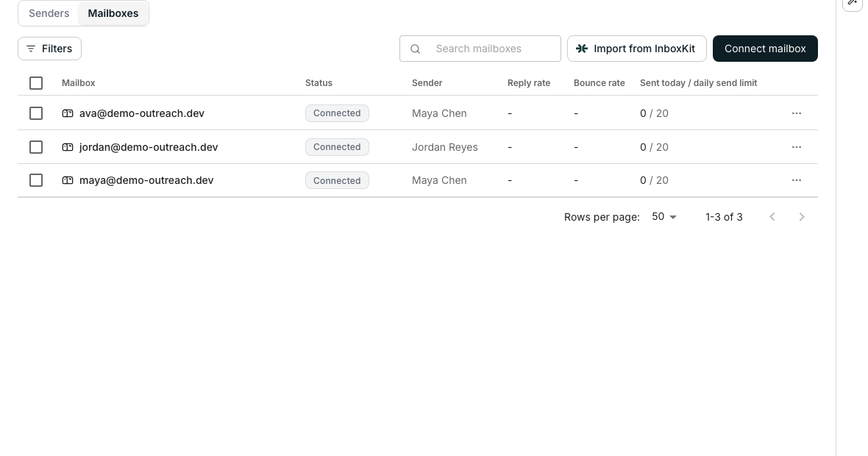This screenshot has width=868, height=456.
Task: Click Sent today / daily send limit header
Action: pyautogui.click(x=699, y=83)
